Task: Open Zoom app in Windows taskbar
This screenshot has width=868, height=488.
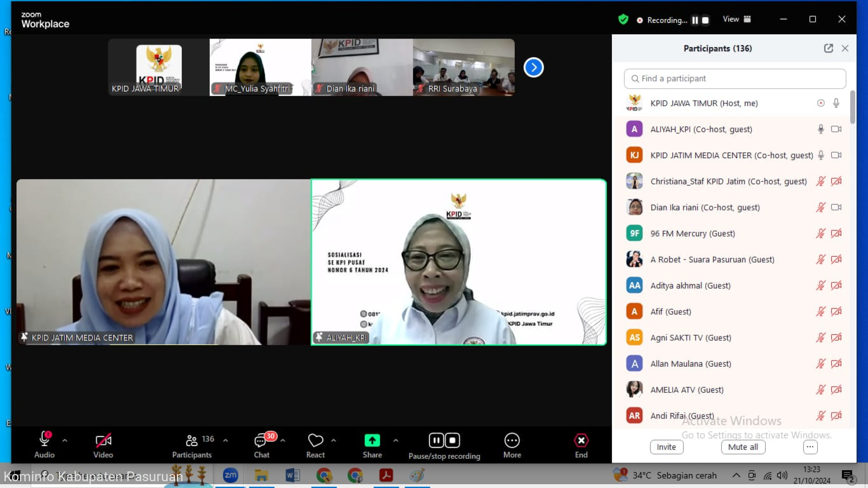Action: tap(230, 475)
